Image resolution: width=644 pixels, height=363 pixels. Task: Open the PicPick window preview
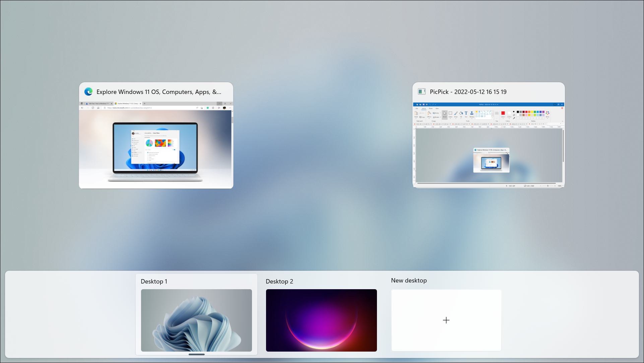point(489,154)
